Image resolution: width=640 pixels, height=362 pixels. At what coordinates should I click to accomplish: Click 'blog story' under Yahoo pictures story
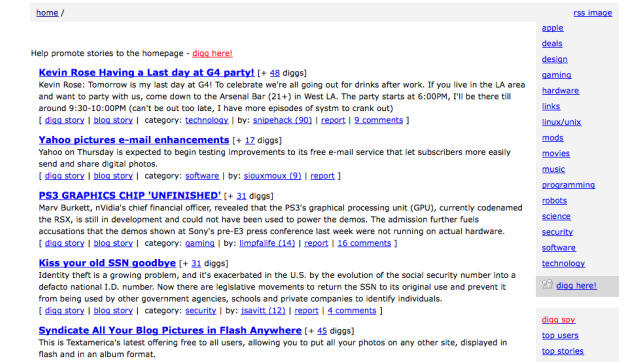pos(113,176)
